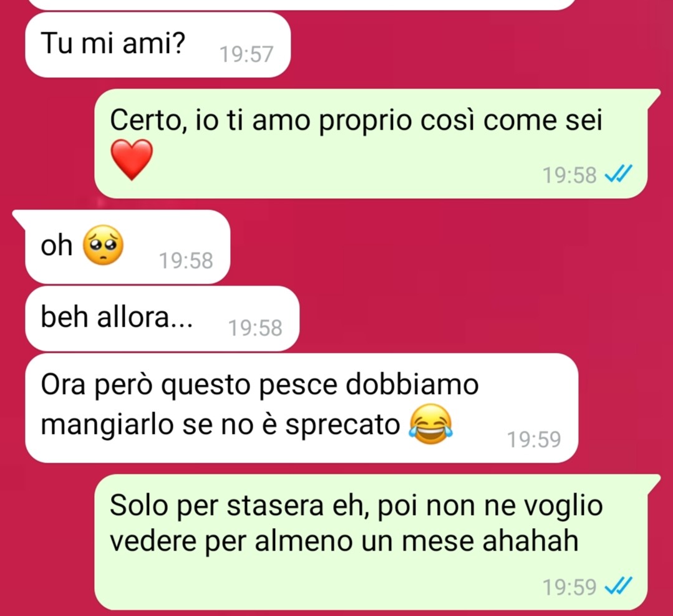Tap the 19:58 timestamp on heart message

[x=569, y=175]
